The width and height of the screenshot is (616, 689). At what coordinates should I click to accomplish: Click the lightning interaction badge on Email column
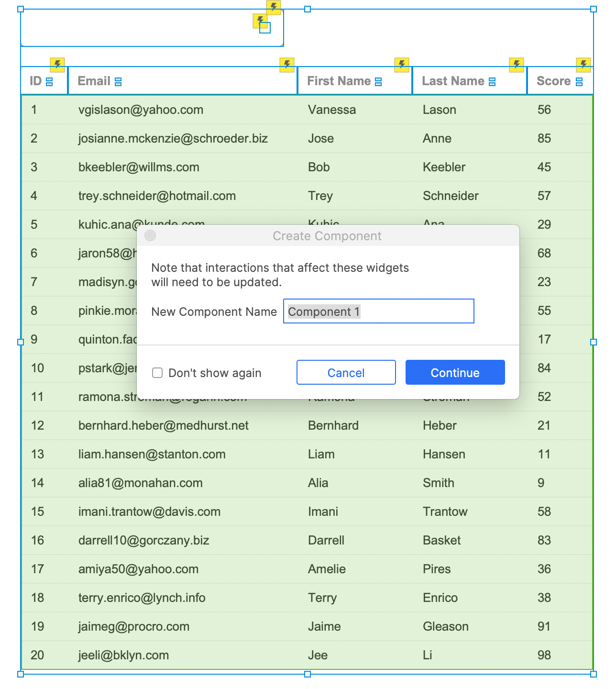pyautogui.click(x=287, y=65)
